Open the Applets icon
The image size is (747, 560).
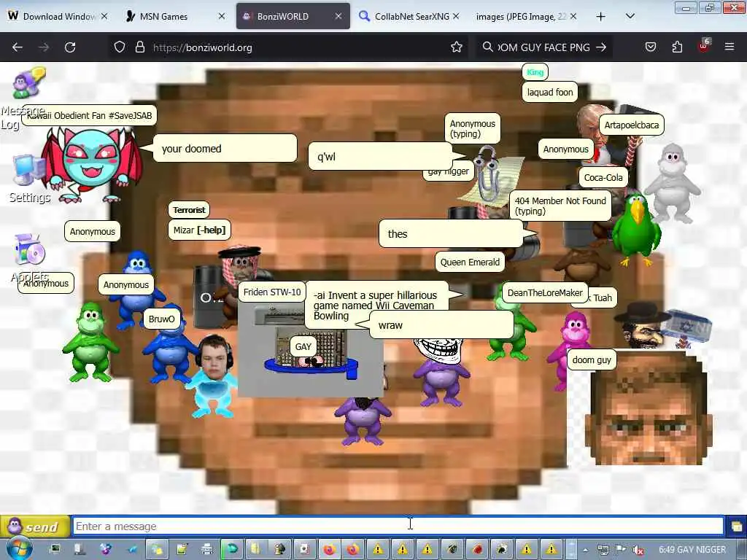click(x=28, y=250)
